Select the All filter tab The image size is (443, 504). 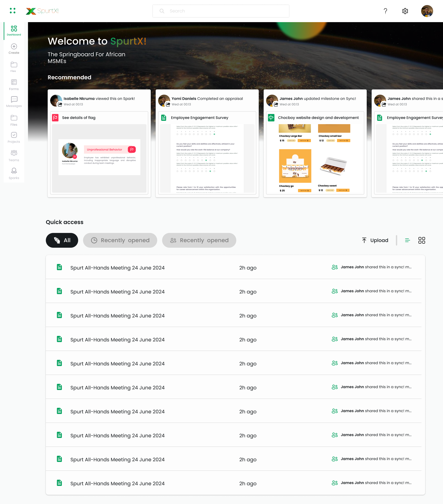[x=62, y=240]
